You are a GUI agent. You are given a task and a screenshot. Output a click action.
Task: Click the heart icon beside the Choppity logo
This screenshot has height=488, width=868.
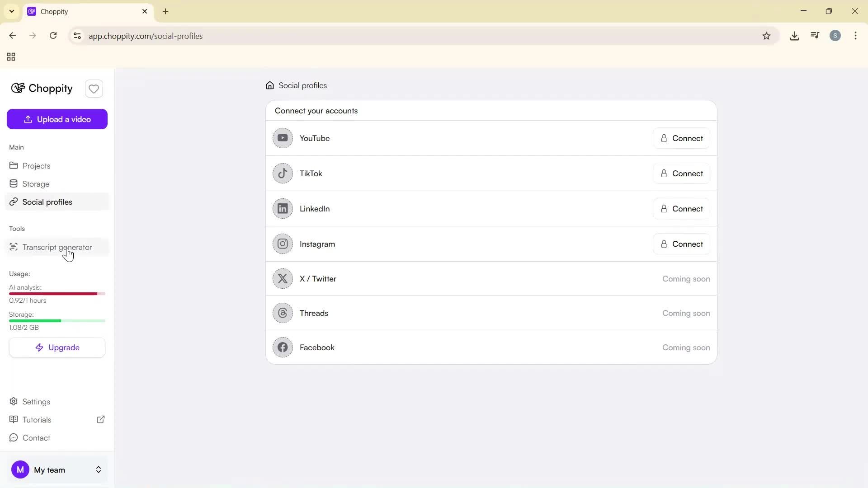coord(94,88)
